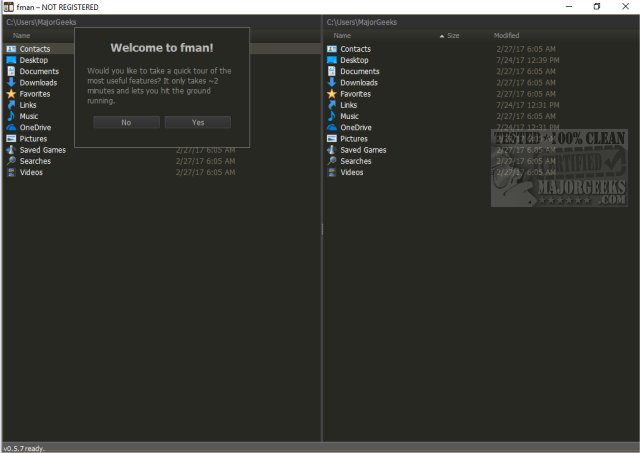640x453 pixels.
Task: Select the Pictures icon in left pane
Action: tap(11, 139)
